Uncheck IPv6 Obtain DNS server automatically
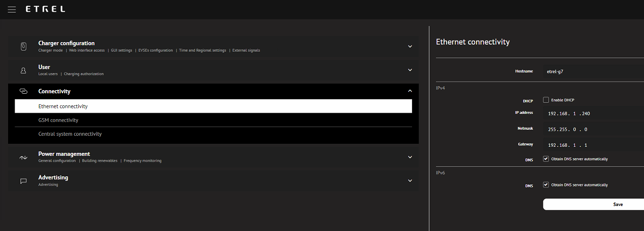 click(546, 185)
